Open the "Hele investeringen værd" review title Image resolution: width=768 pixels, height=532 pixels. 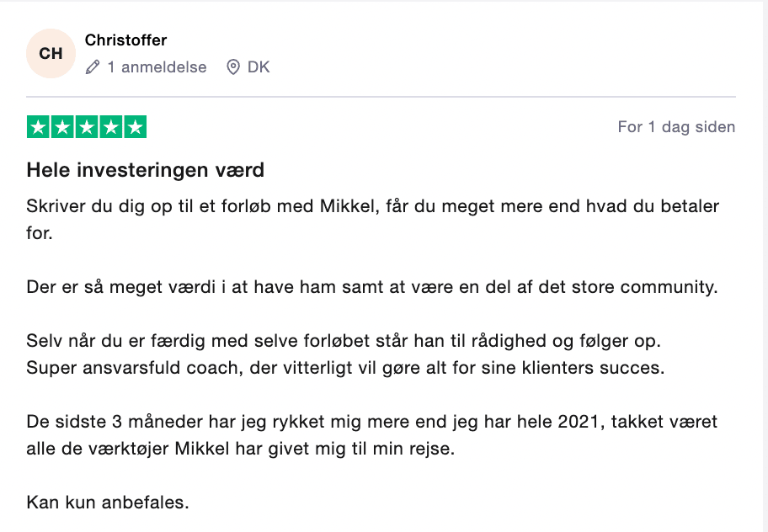tap(146, 170)
